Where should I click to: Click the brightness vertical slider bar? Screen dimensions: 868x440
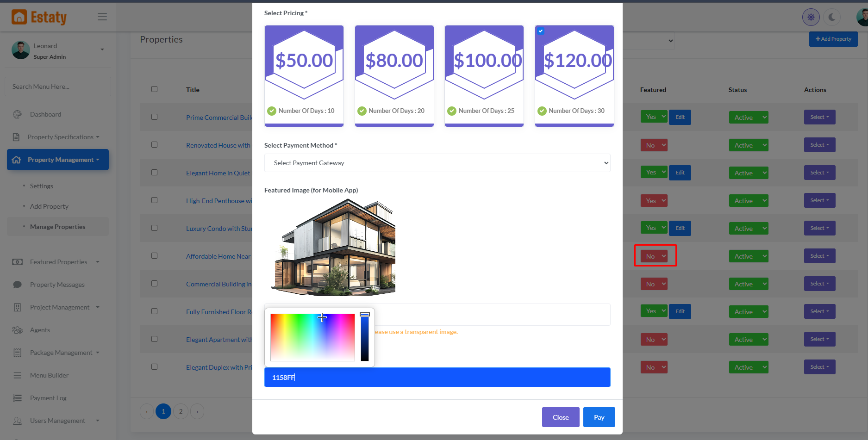click(365, 337)
